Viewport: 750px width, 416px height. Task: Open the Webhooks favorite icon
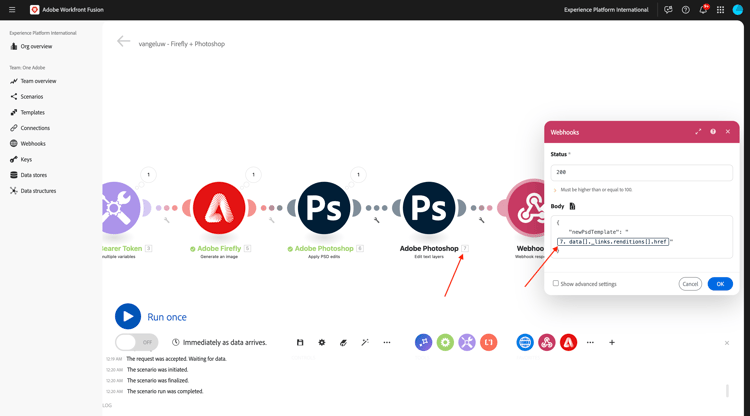click(547, 342)
